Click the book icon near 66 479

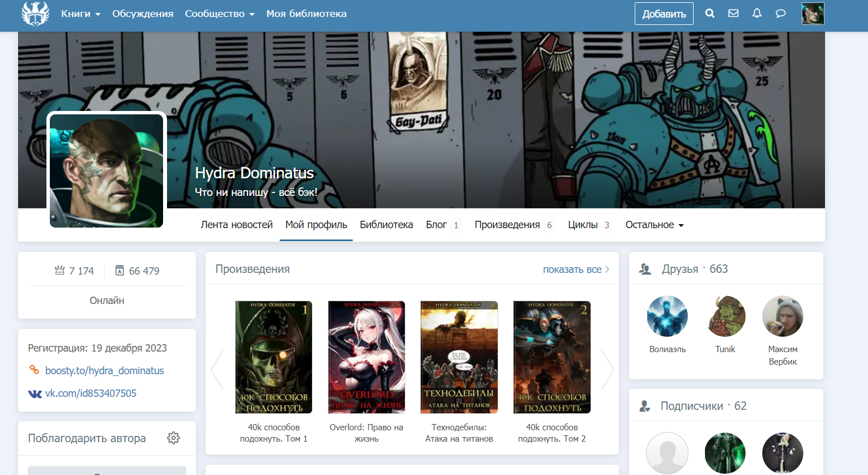119,271
